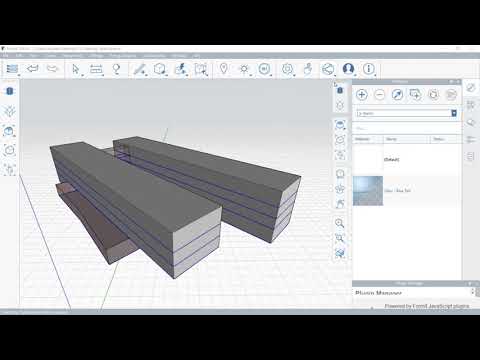Select the arrow pointer Select tool
480x360 pixels.
pos(76,69)
